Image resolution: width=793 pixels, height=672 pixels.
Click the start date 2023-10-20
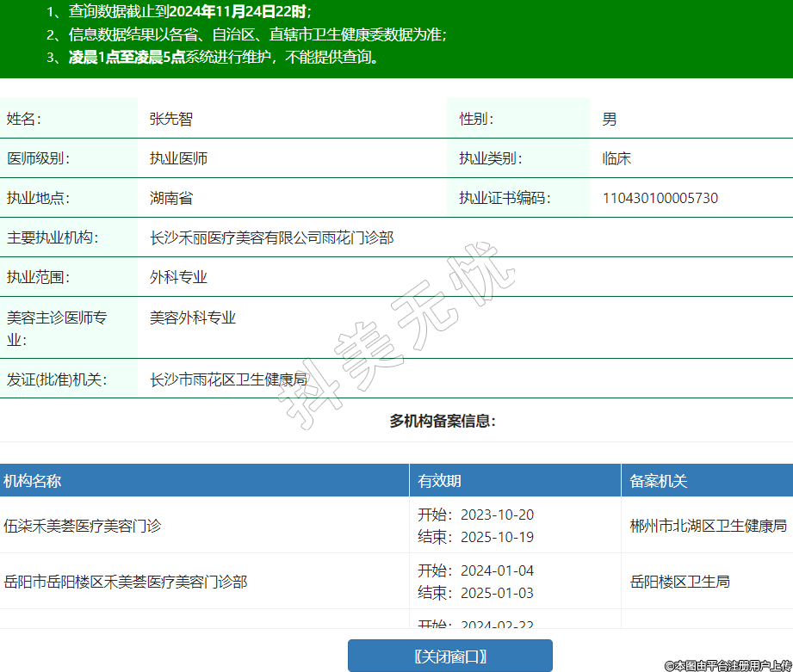[x=497, y=515]
